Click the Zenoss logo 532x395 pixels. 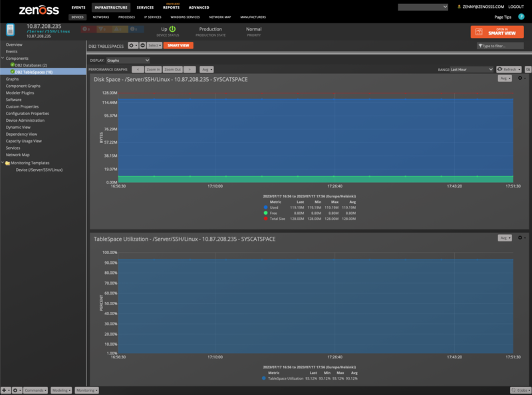[x=39, y=10]
